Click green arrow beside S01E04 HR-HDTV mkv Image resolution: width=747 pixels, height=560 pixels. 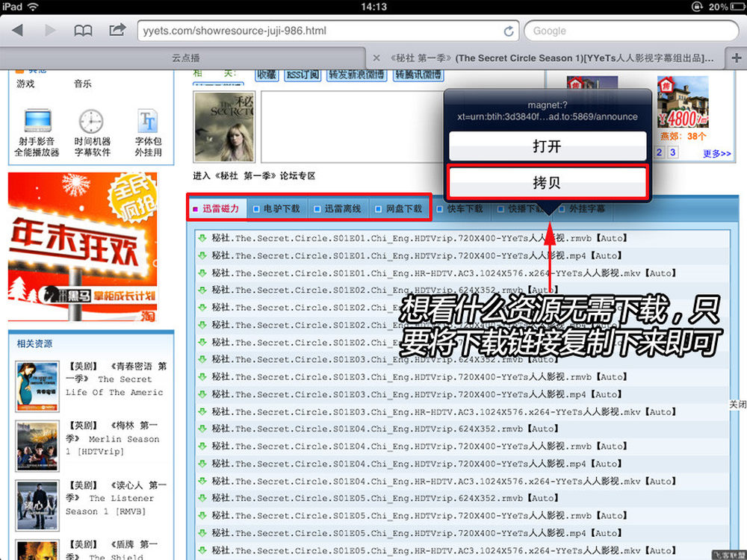[x=202, y=481]
